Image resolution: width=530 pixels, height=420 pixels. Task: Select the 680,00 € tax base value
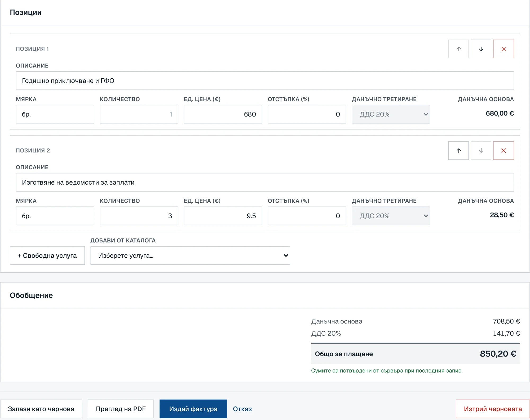[x=500, y=113]
